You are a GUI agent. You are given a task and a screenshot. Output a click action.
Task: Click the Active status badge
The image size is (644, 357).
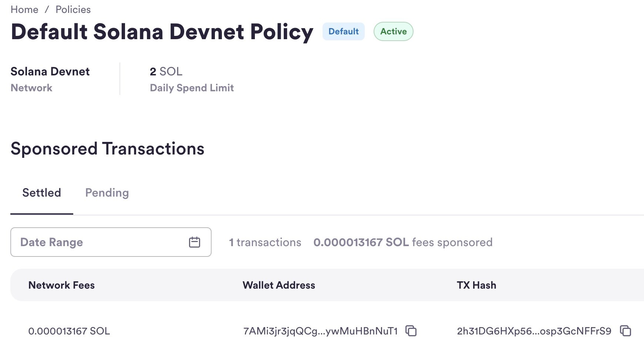click(x=393, y=31)
